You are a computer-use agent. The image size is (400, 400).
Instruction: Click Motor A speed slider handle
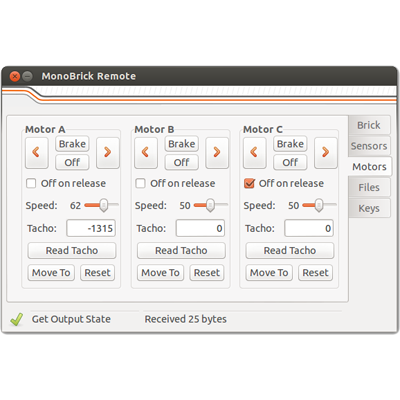[x=104, y=205]
